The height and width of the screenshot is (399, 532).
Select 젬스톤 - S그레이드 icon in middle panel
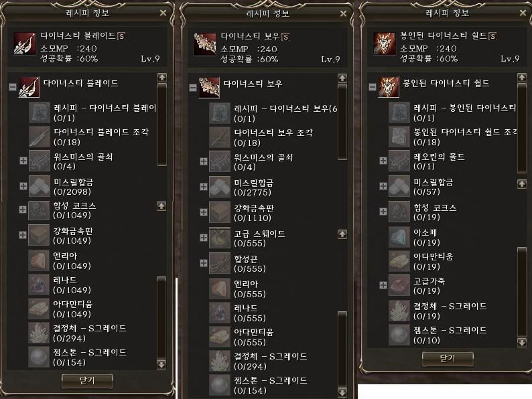pyautogui.click(x=220, y=385)
